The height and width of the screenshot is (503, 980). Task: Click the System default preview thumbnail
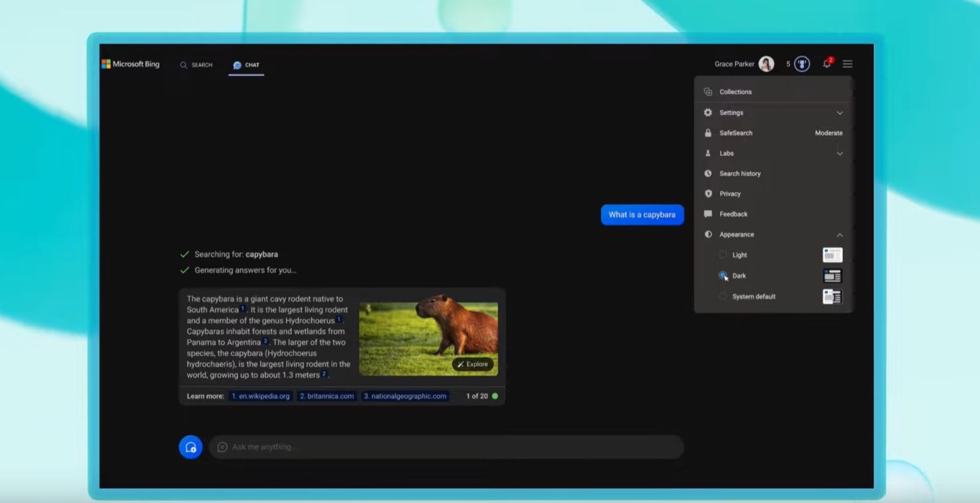pyautogui.click(x=832, y=297)
